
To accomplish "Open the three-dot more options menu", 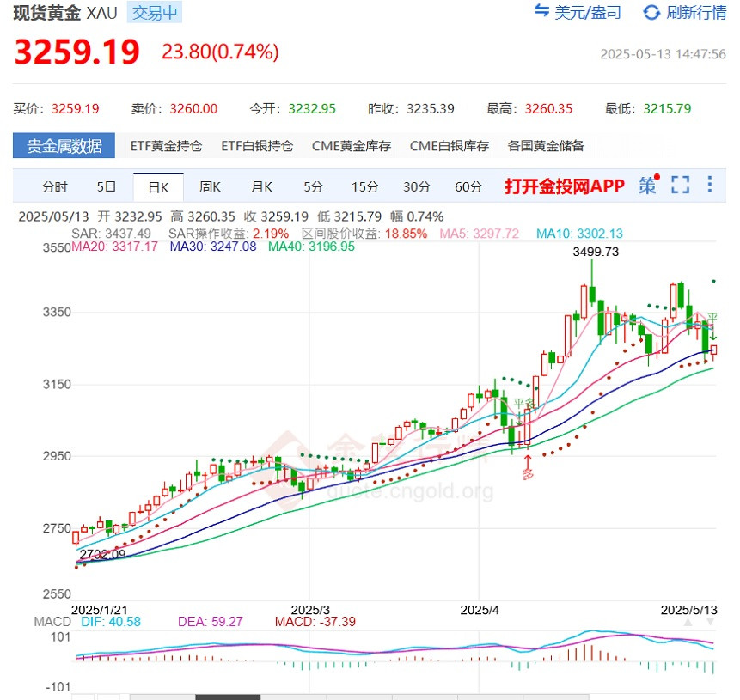I will pyautogui.click(x=710, y=185).
